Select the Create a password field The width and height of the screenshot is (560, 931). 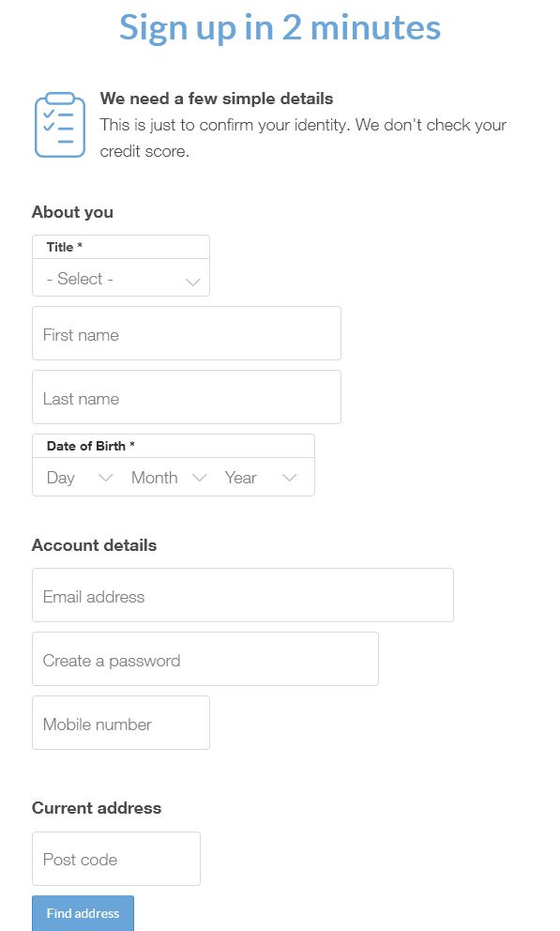coord(205,659)
